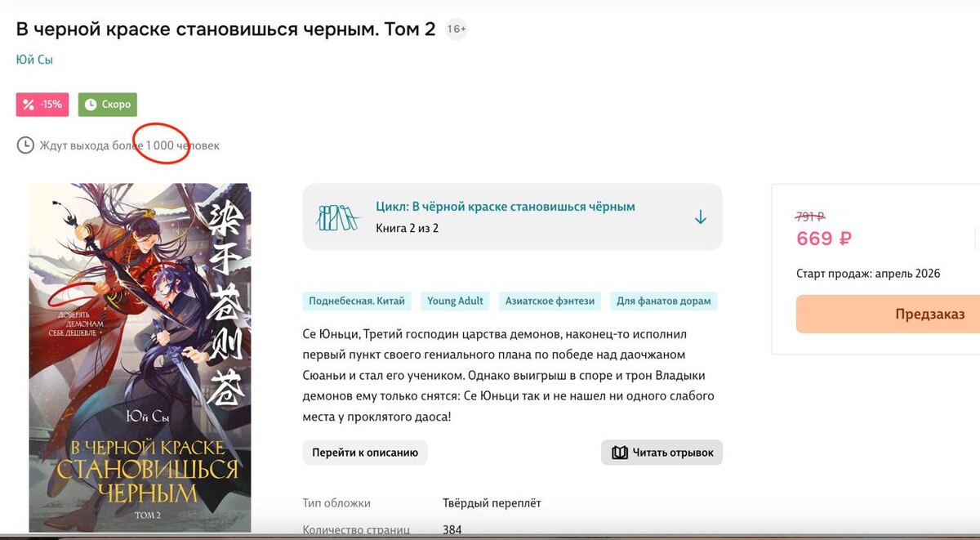Screen dimensions: 980x540
Task: Open the book cover image
Action: pos(140,358)
